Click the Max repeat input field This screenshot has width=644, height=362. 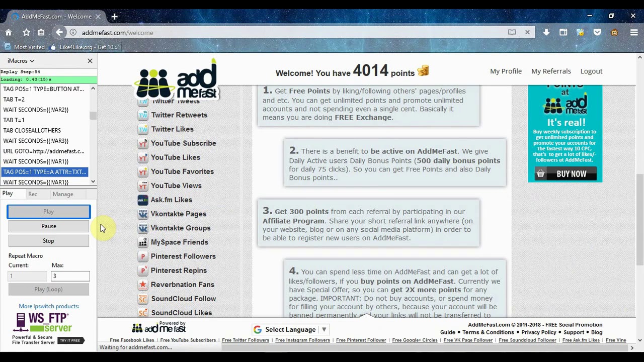[70, 276]
